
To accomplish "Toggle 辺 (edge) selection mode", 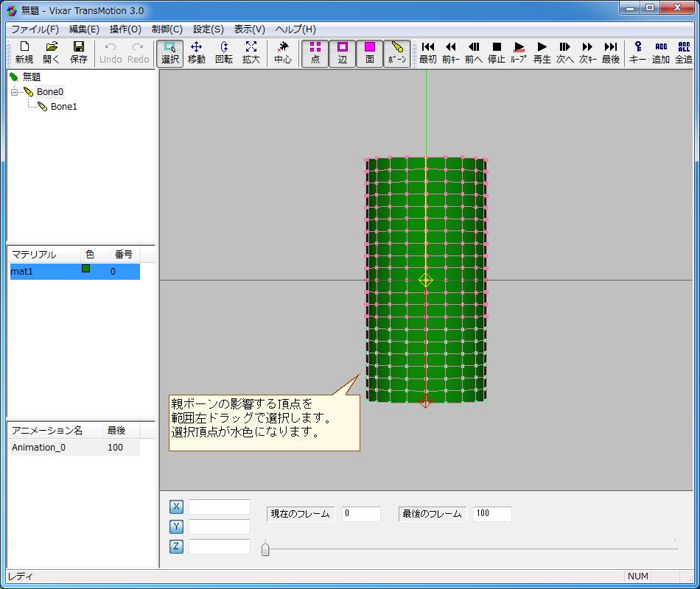I will (343, 52).
